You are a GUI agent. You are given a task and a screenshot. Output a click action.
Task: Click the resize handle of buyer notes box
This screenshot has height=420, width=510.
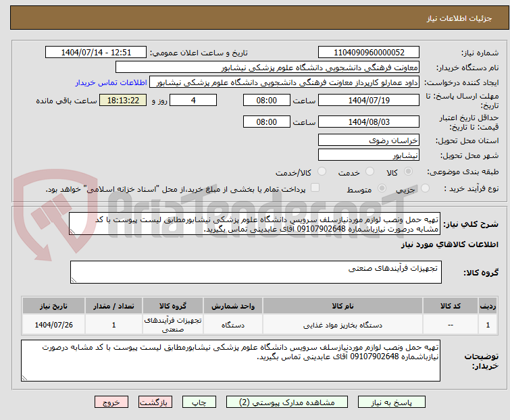tap(24, 378)
